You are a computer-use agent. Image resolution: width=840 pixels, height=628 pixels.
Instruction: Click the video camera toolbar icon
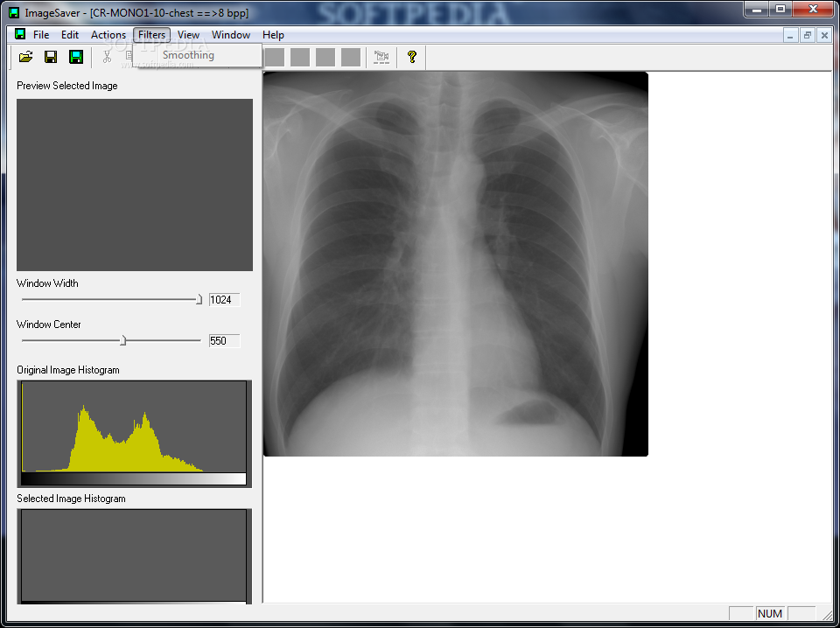(x=381, y=57)
